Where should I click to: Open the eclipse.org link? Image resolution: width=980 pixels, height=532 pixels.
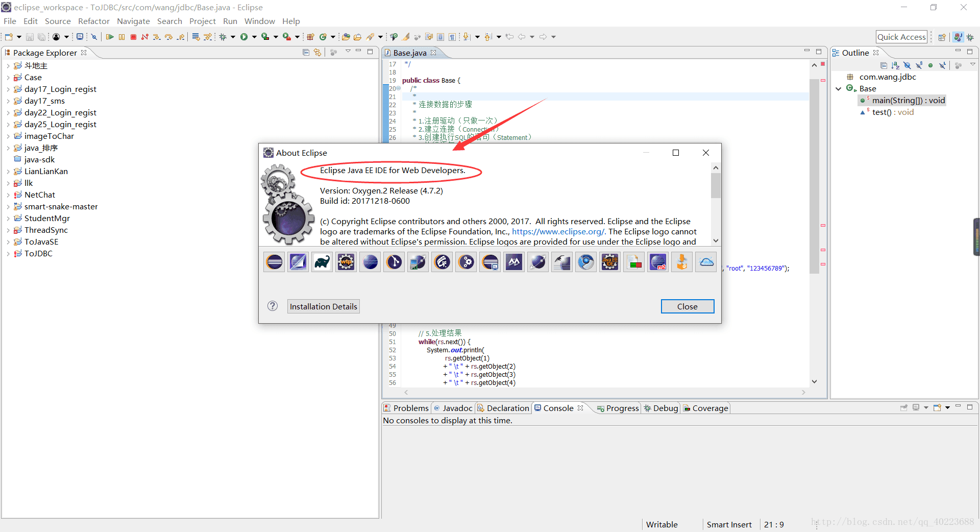[558, 232]
